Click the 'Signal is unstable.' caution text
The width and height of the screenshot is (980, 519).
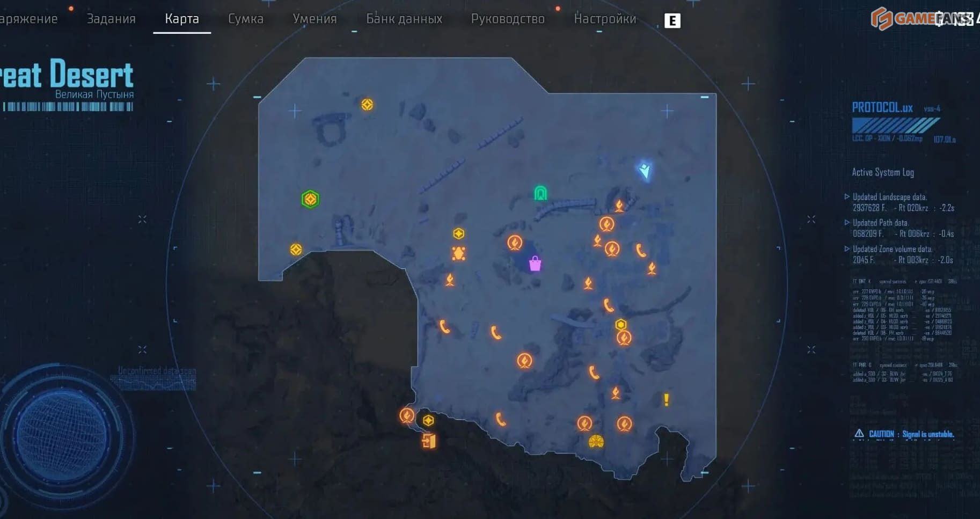pyautogui.click(x=928, y=434)
